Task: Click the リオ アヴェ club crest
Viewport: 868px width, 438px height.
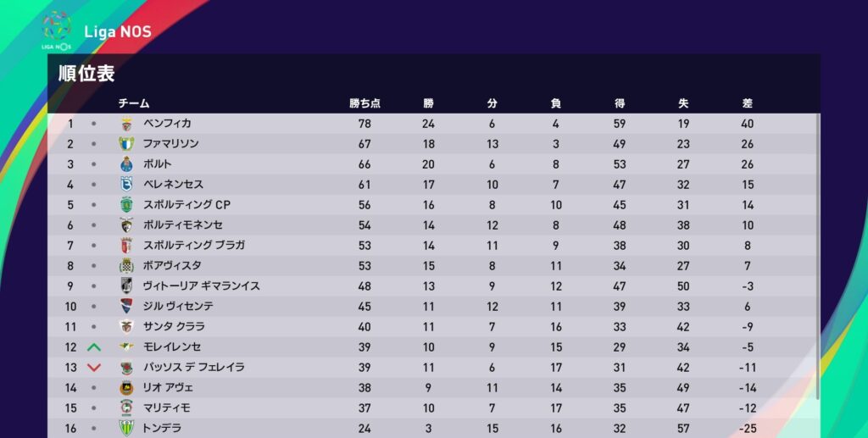Action: pos(127,388)
